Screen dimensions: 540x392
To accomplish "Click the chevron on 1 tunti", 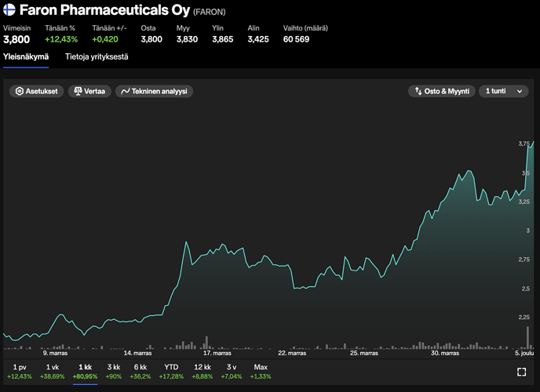I will [520, 91].
